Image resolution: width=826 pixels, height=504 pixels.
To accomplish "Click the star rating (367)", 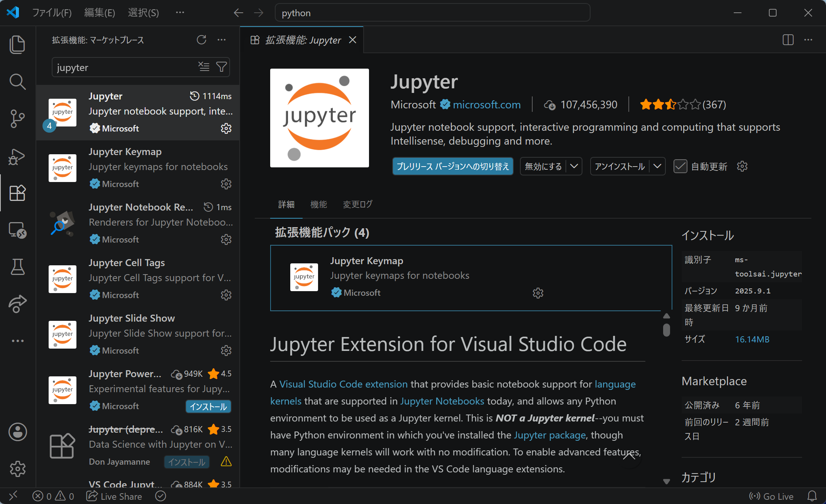I will [683, 105].
